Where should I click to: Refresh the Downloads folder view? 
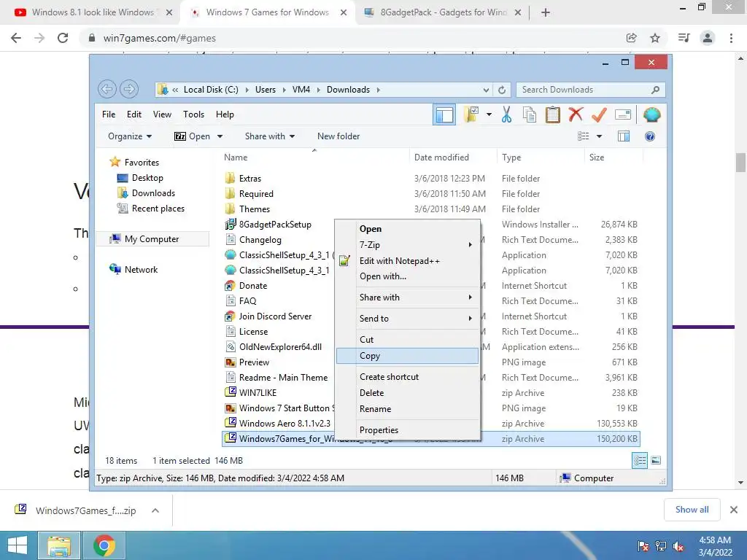click(x=502, y=90)
